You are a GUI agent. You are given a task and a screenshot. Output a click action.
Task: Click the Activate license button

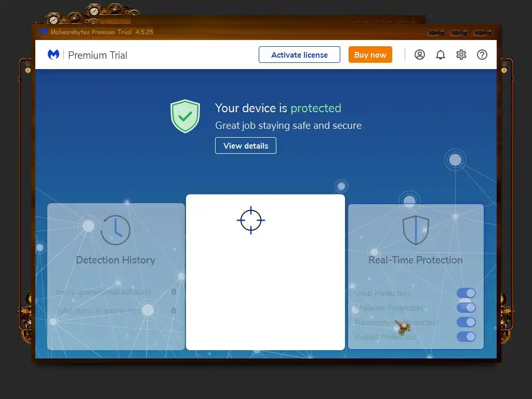click(299, 55)
